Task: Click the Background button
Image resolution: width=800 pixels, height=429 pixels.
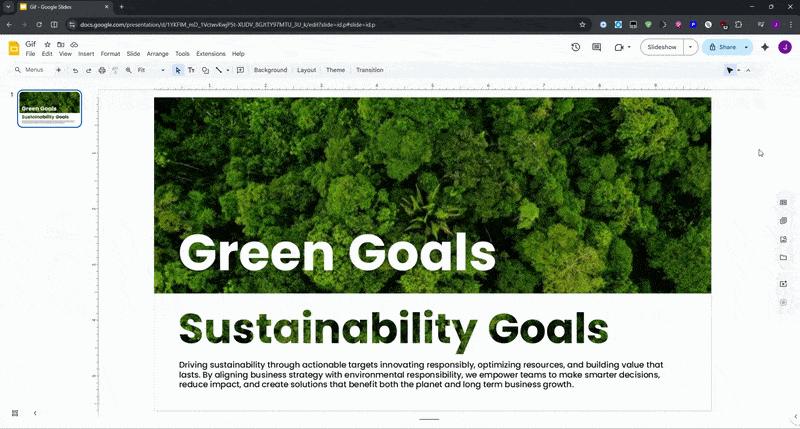Action: tap(270, 70)
